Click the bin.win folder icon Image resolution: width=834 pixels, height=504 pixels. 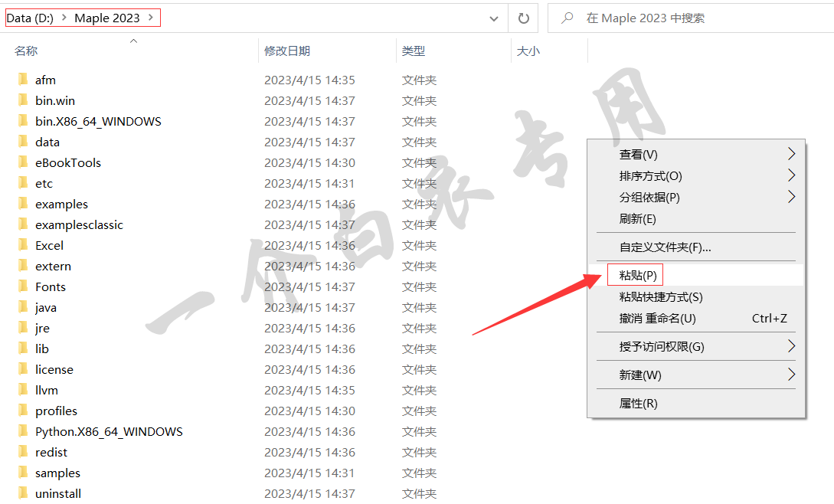[23, 100]
